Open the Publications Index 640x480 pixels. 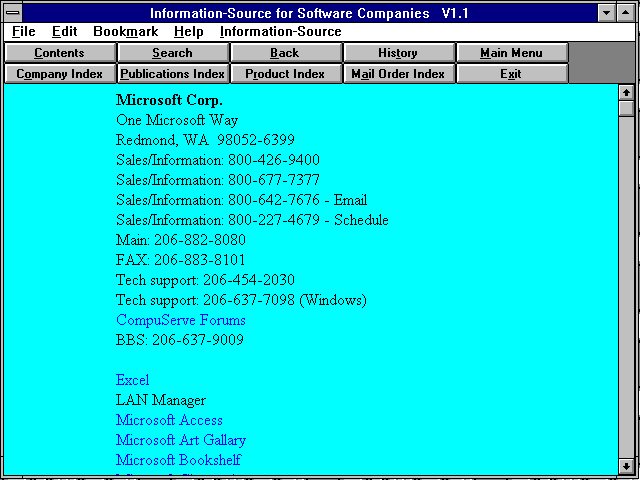pos(173,74)
